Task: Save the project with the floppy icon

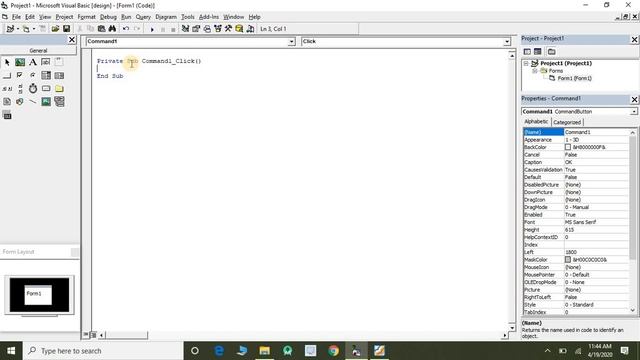Action: click(x=66, y=29)
